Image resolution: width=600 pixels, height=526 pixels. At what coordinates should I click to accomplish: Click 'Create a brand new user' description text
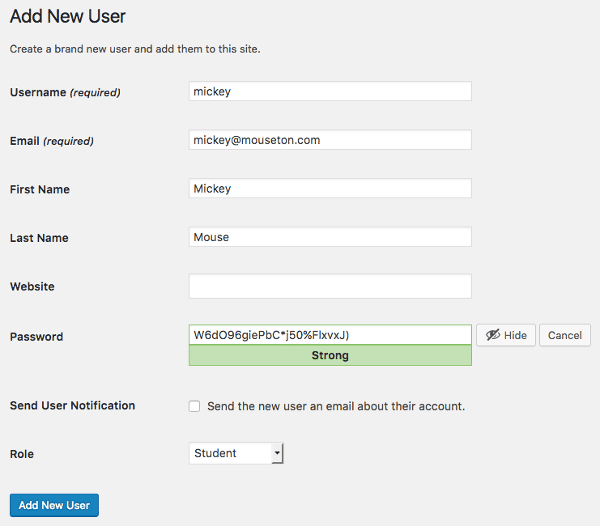(135, 49)
